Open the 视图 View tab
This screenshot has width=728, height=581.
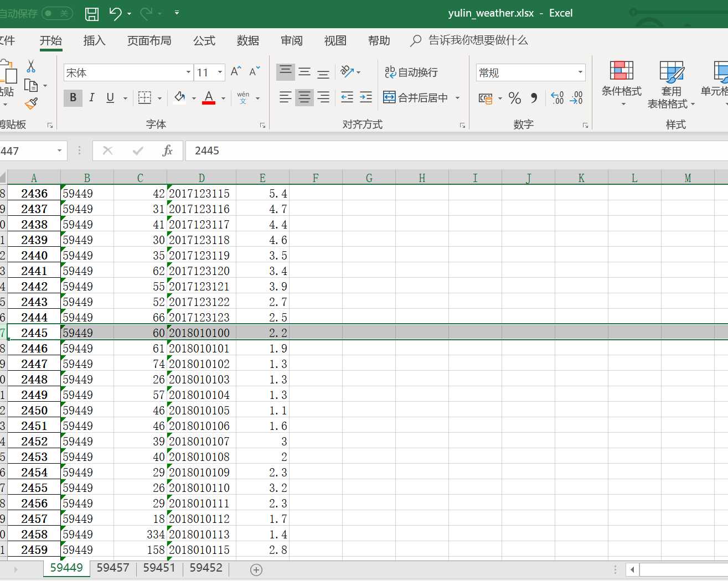tap(335, 41)
